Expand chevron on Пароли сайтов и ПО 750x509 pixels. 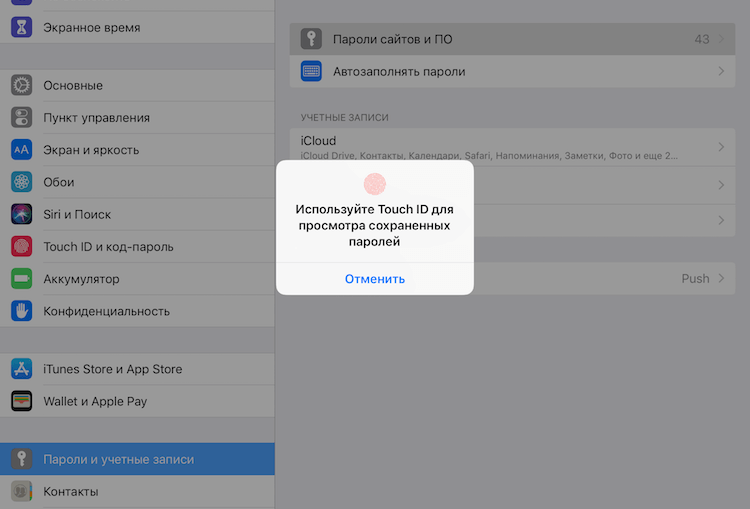coord(721,39)
